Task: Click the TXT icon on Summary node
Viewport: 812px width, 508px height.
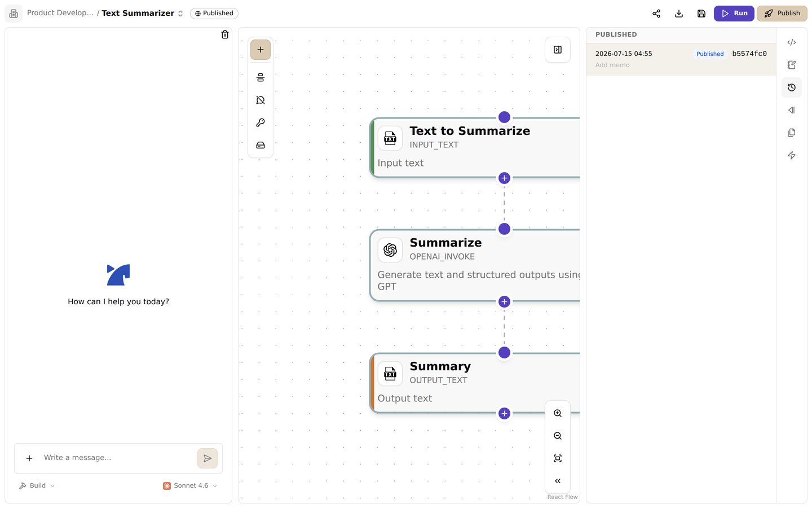Action: (x=390, y=374)
